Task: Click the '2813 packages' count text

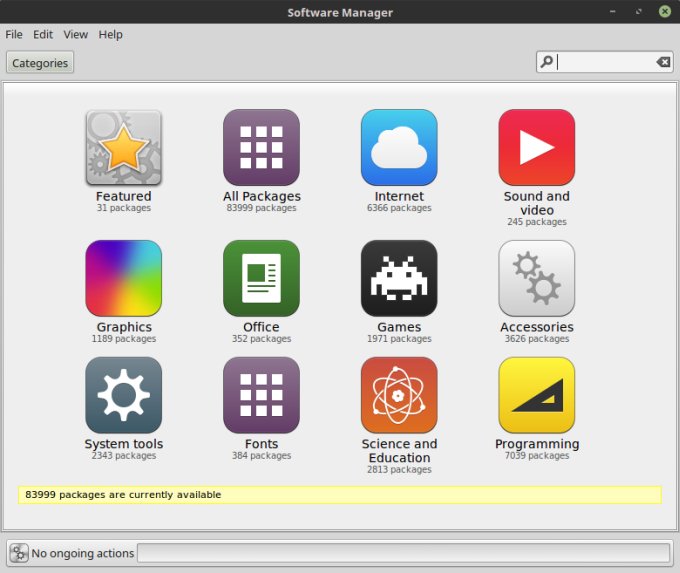Action: pos(399,469)
